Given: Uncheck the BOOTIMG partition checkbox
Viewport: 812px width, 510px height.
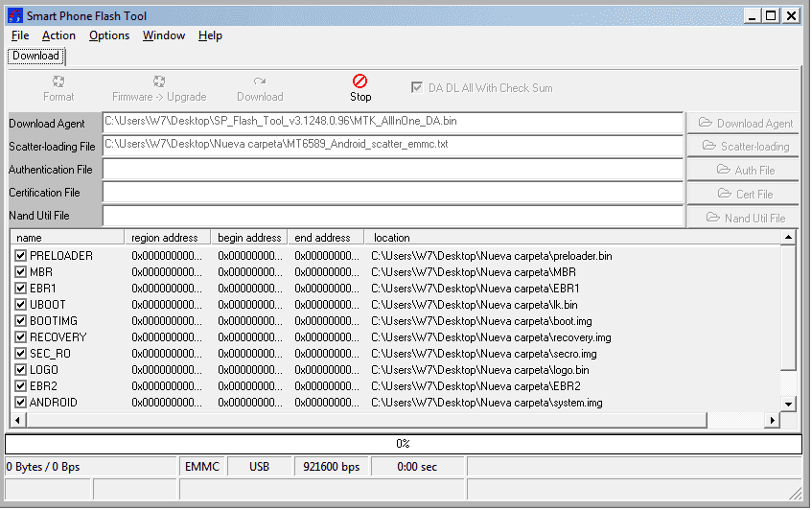Looking at the screenshot, I should (21, 321).
